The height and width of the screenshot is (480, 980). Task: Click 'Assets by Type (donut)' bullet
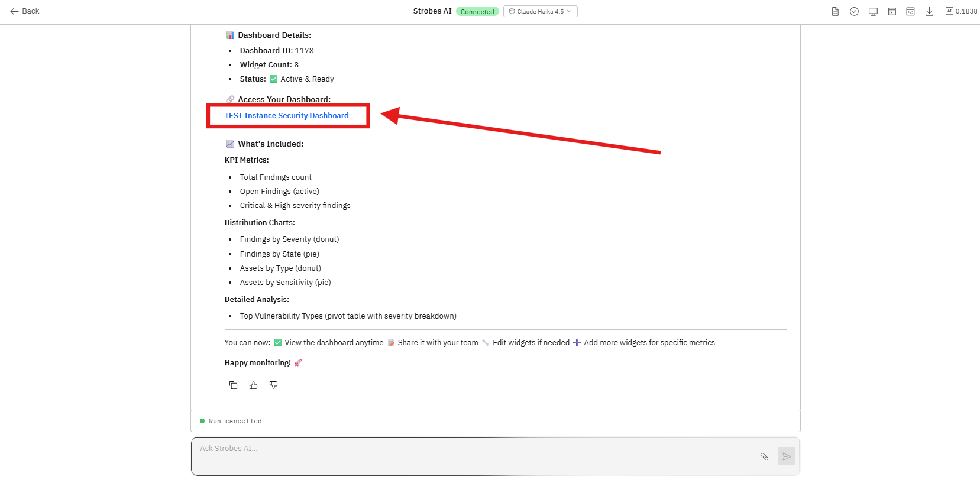pyautogui.click(x=280, y=268)
